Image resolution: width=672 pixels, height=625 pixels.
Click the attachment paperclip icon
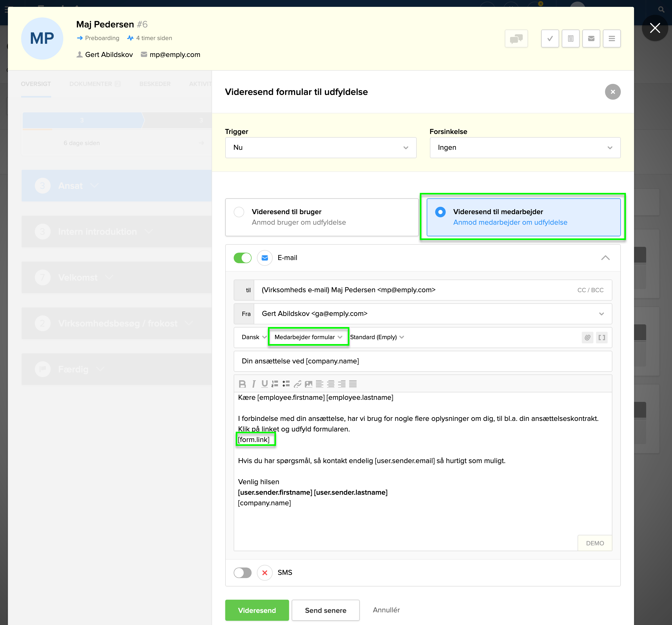point(588,337)
